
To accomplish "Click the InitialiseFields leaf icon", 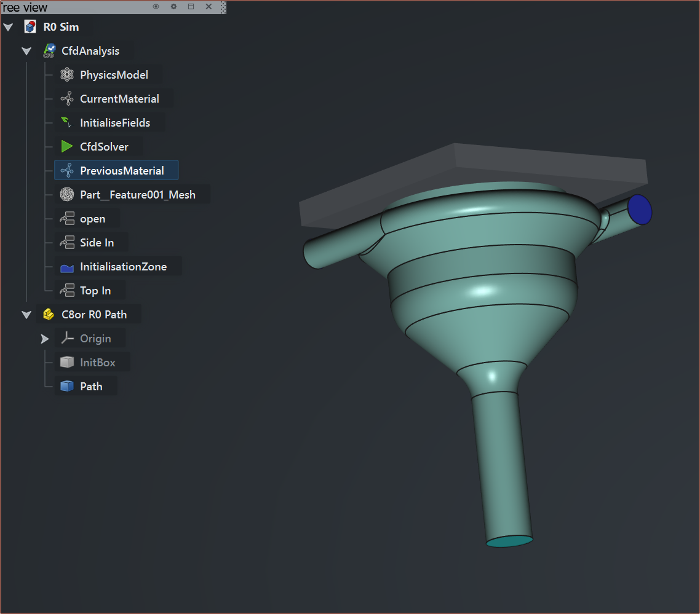I will (67, 123).
